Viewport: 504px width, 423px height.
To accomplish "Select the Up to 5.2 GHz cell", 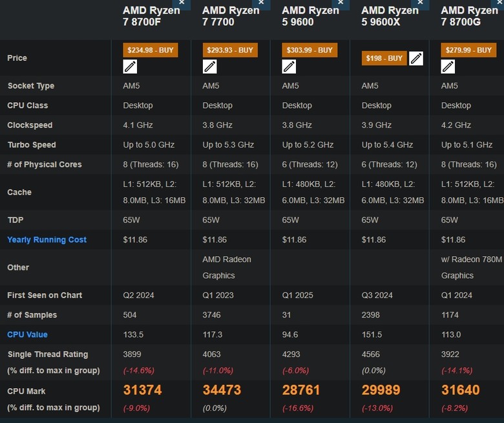I will click(308, 145).
